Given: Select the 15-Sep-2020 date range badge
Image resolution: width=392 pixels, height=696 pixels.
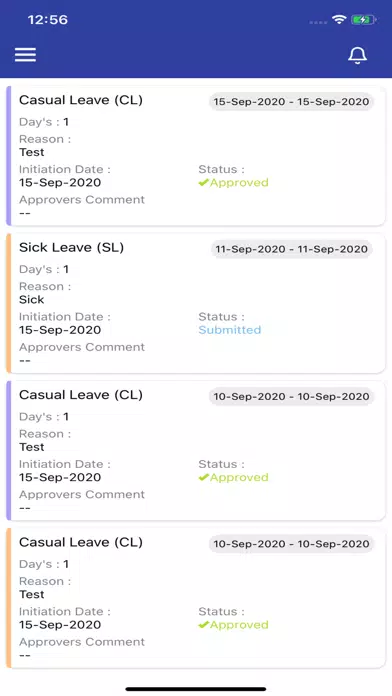Looking at the screenshot, I should pos(291,102).
